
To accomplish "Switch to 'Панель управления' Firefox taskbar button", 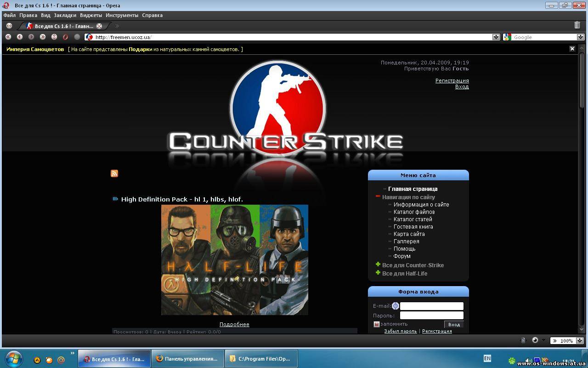I will 187,359.
